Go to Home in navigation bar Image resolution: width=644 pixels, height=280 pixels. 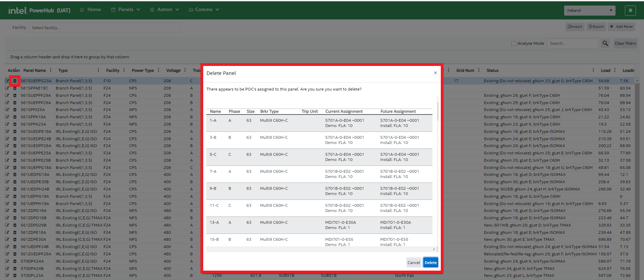[x=90, y=10]
